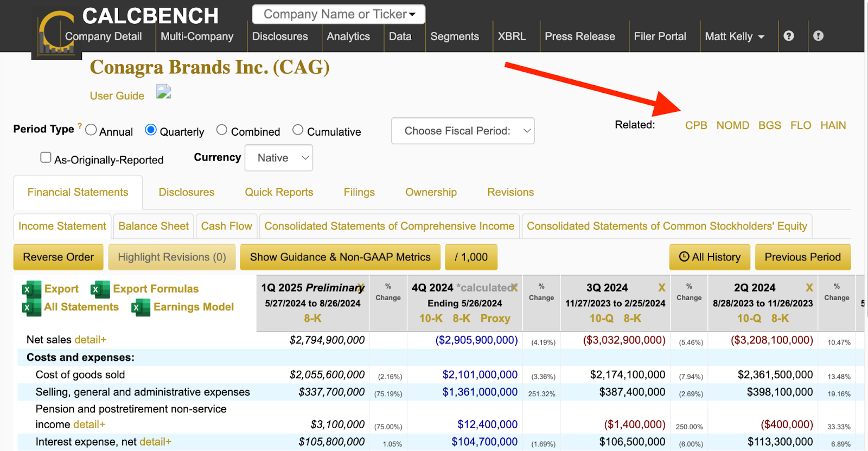The width and height of the screenshot is (868, 451).
Task: Open the XBRL menu item
Action: coord(512,36)
